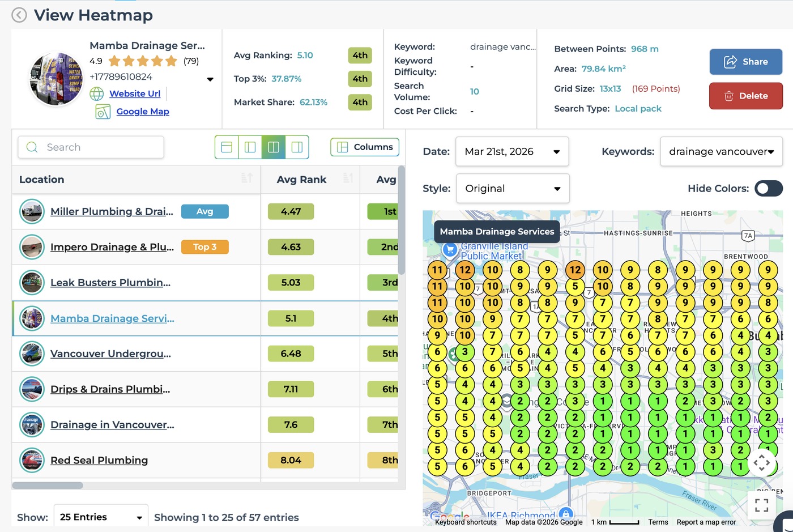Select the split-columns layout view icon
Screen dimensions: 793x532
coord(273,147)
